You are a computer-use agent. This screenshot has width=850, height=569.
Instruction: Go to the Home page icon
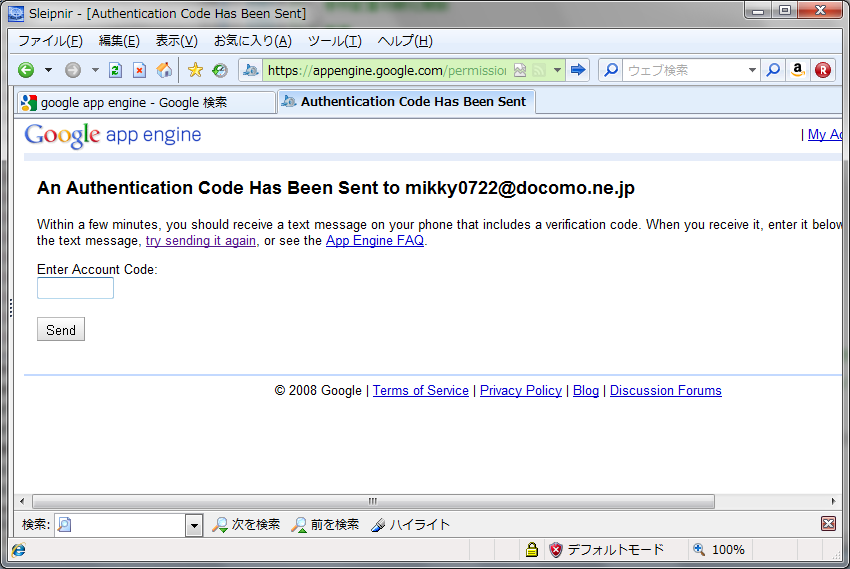click(x=164, y=70)
